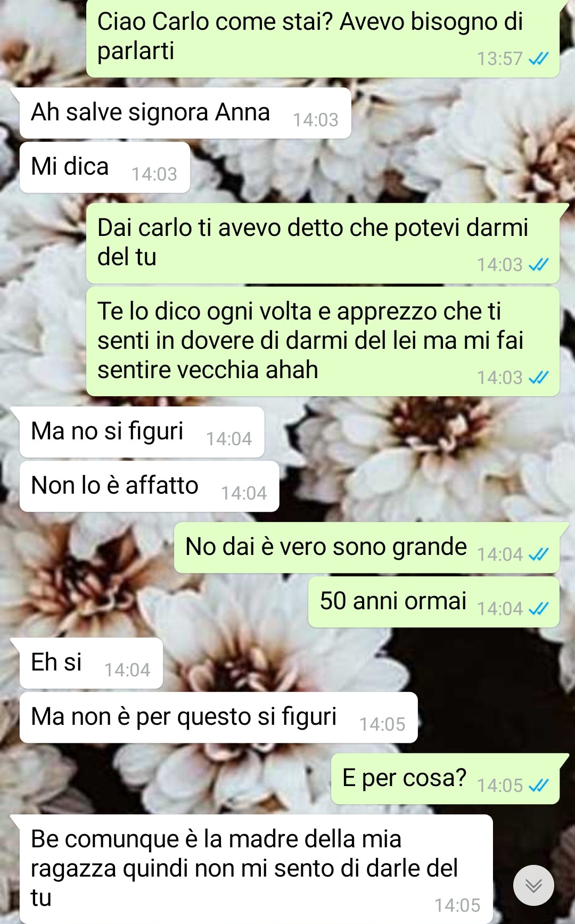Tap double ticks beside "50 anni ormai"
Image resolution: width=575 pixels, height=924 pixels.
coord(538,609)
